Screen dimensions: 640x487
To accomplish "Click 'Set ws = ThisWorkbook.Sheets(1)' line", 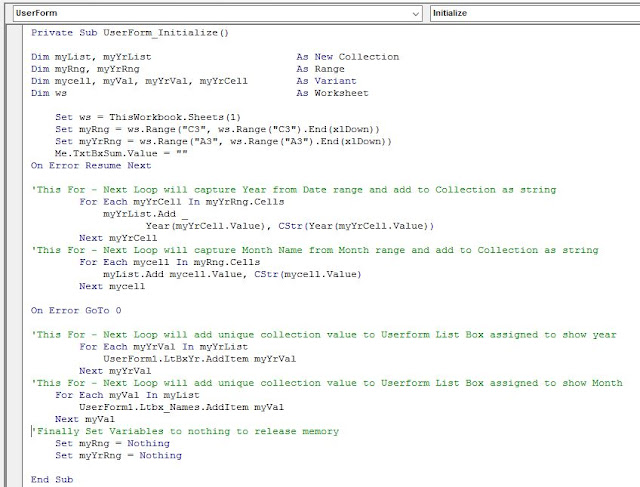I will 148,118.
